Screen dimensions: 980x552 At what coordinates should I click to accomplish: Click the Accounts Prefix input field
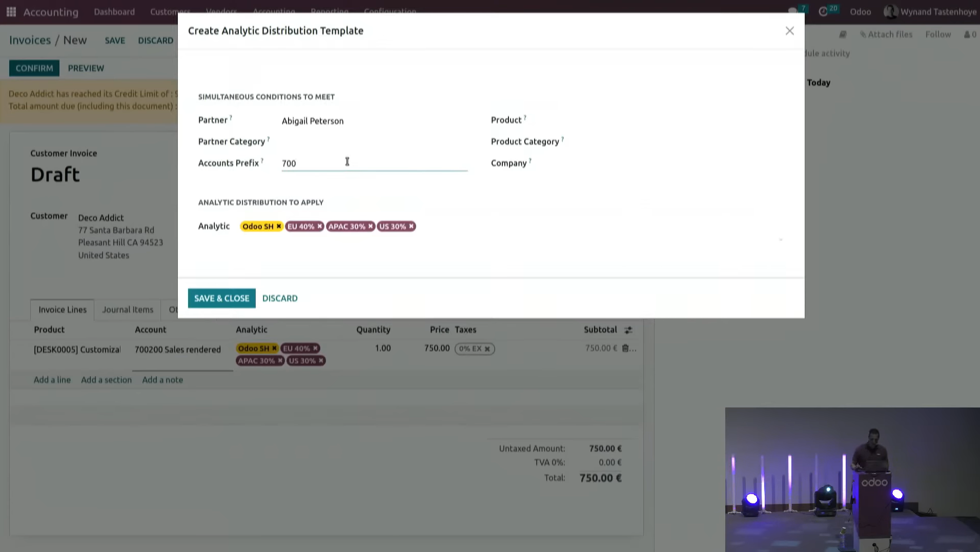(374, 163)
